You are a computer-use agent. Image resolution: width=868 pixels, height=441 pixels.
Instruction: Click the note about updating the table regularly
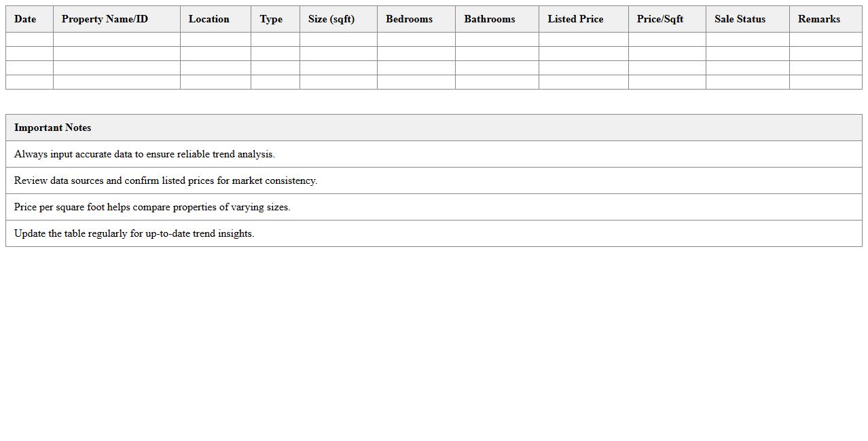134,233
